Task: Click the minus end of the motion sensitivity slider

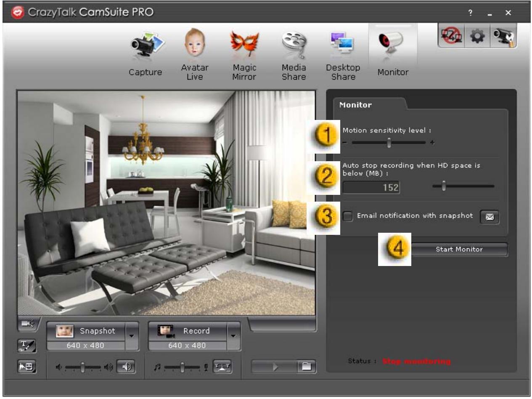Action: (x=344, y=143)
